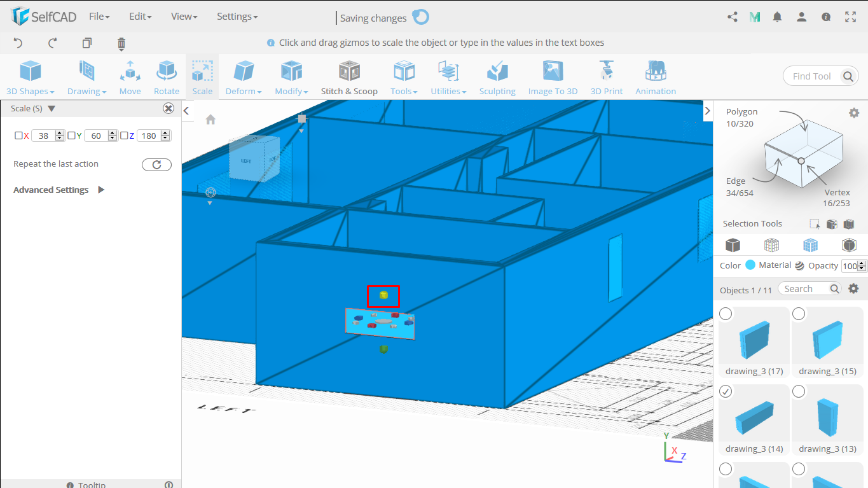This screenshot has height=488, width=868.
Task: Click the marquee selection tool icon
Action: point(815,224)
